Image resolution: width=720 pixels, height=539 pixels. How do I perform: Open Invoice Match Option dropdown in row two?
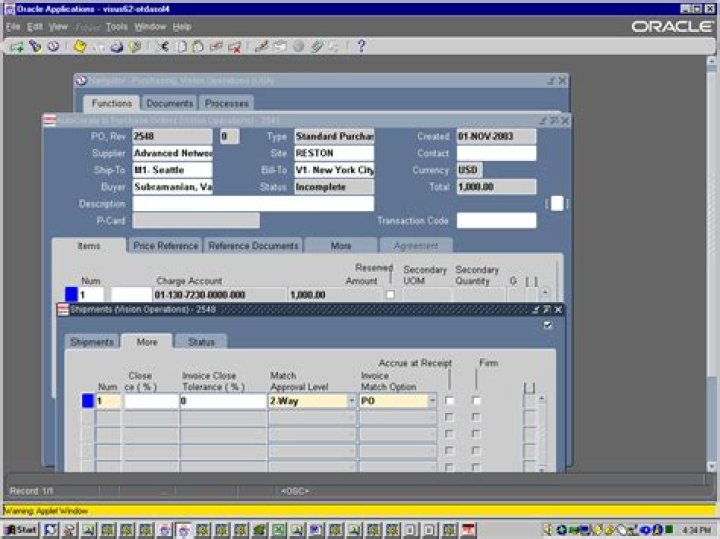[x=432, y=417]
